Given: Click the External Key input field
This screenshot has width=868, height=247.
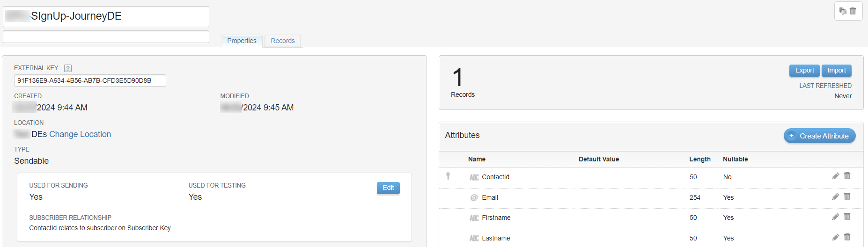Looking at the screenshot, I should 90,80.
